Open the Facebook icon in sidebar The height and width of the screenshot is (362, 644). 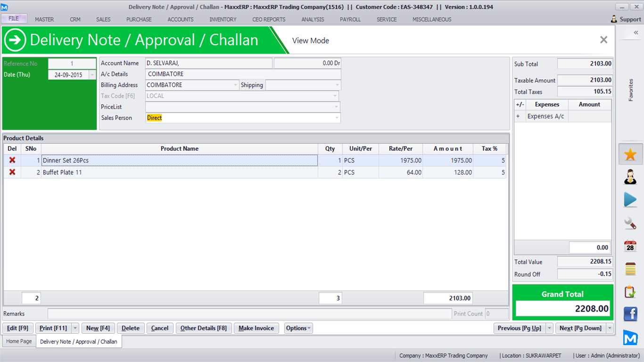coord(630,314)
